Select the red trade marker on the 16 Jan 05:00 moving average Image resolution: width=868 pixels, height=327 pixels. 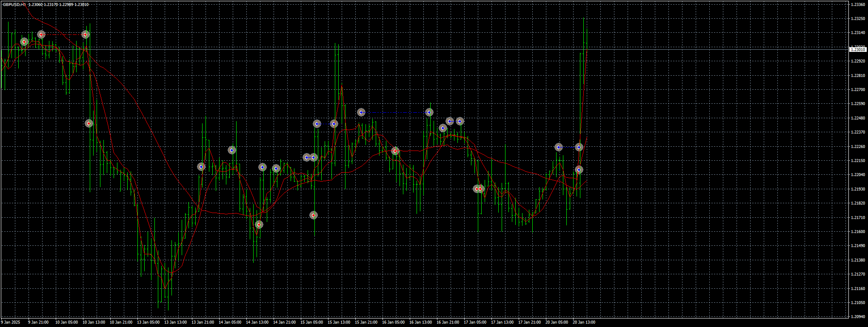395,151
